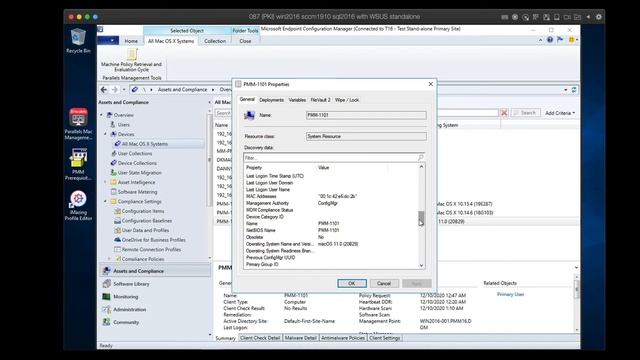Open the Administration workspace

click(129, 309)
